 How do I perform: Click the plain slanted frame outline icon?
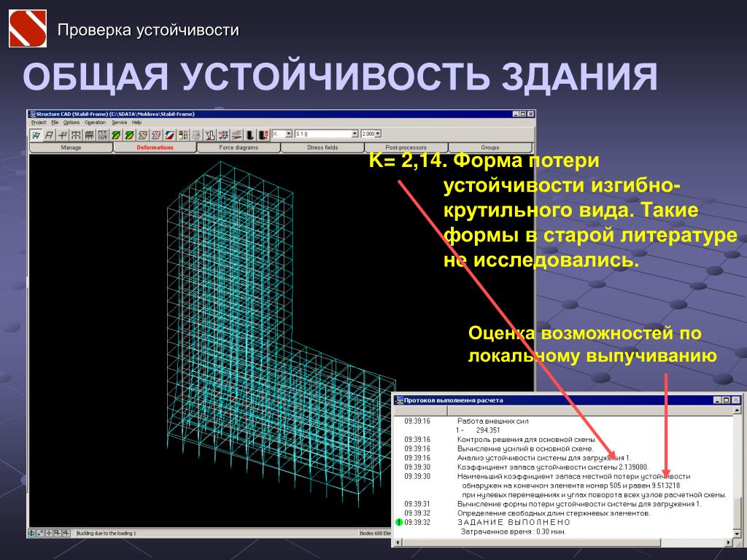pyautogui.click(x=49, y=135)
